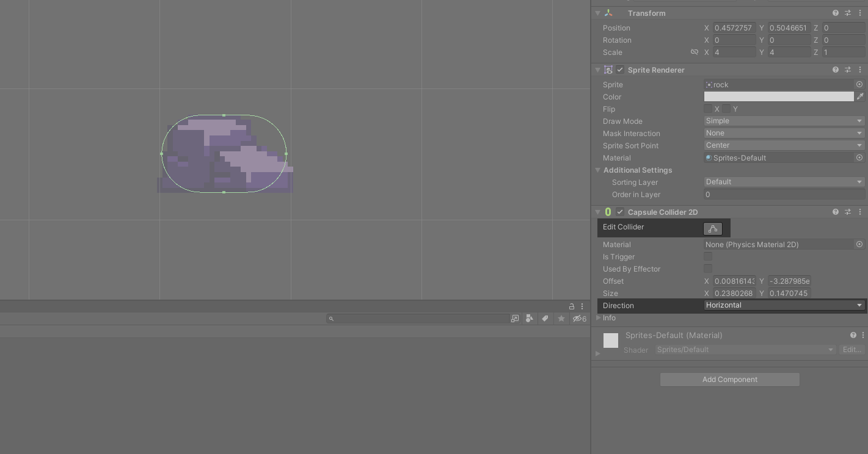Image resolution: width=868 pixels, height=454 pixels.
Task: Click the favorites star icon in Project panel
Action: pyautogui.click(x=561, y=319)
